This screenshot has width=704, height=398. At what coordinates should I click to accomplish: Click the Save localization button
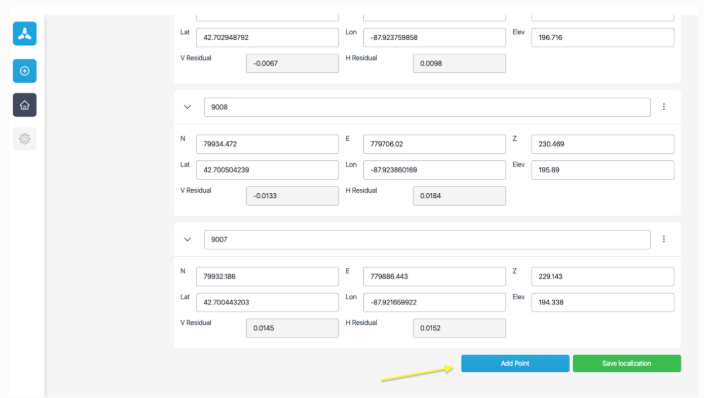(627, 363)
